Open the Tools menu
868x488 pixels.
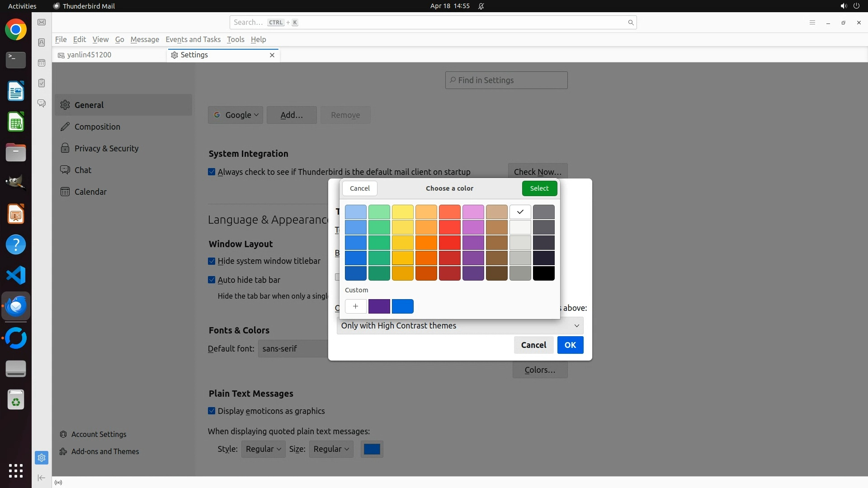pyautogui.click(x=235, y=39)
